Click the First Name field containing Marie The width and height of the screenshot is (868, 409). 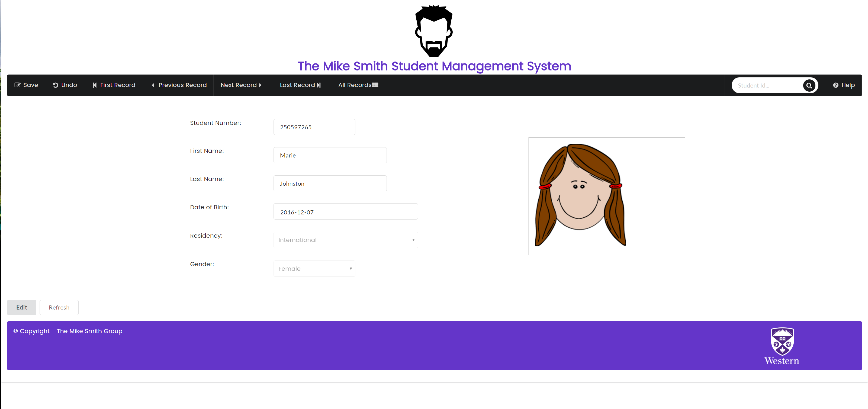330,155
